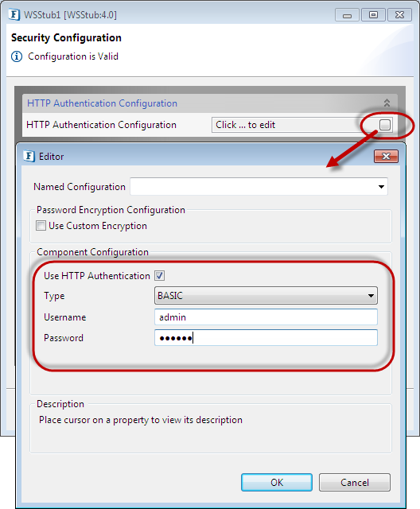Open the Type dropdown showing BASIC
Image resolution: width=420 pixels, height=509 pixels.
click(266, 295)
